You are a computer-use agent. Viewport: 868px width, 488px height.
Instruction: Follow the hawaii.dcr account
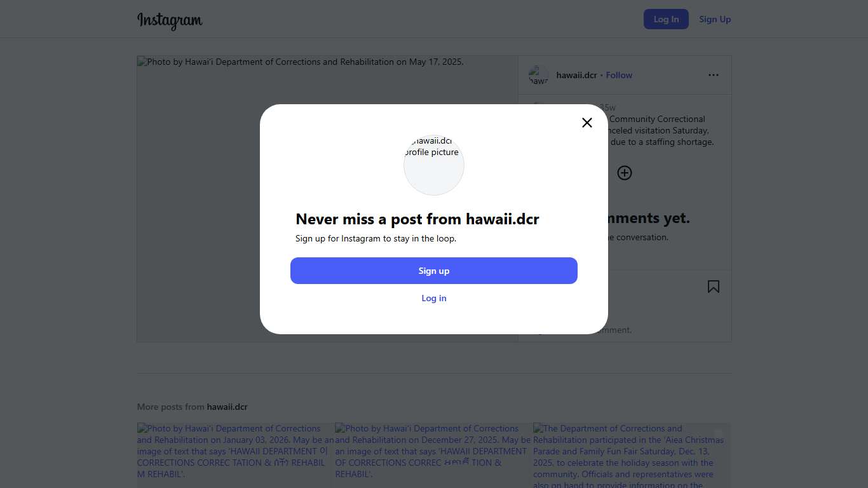[619, 75]
